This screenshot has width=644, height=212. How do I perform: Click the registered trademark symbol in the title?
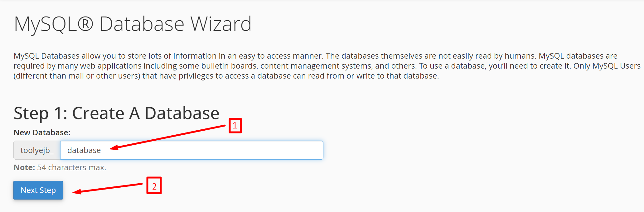pos(85,24)
